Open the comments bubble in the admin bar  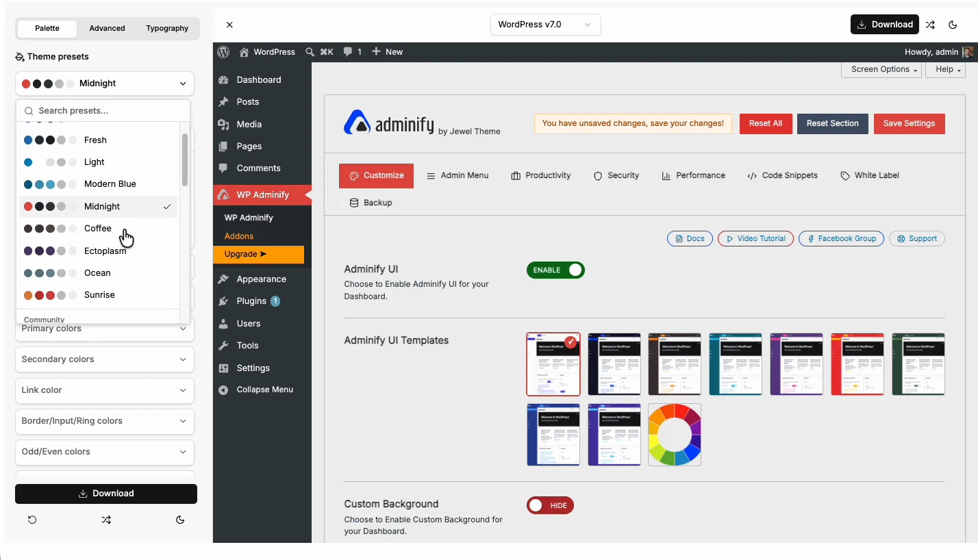[353, 52]
